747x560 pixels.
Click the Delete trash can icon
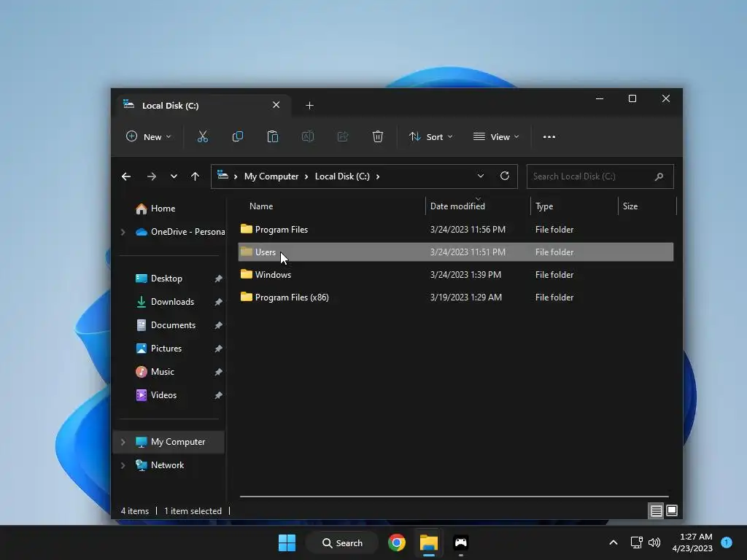click(378, 136)
